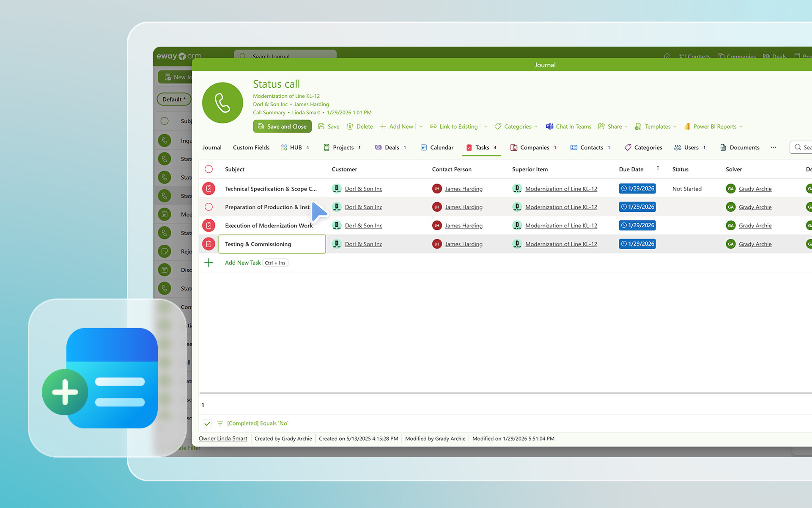The image size is (812, 508).
Task: Open the Documents tab
Action: (x=744, y=147)
